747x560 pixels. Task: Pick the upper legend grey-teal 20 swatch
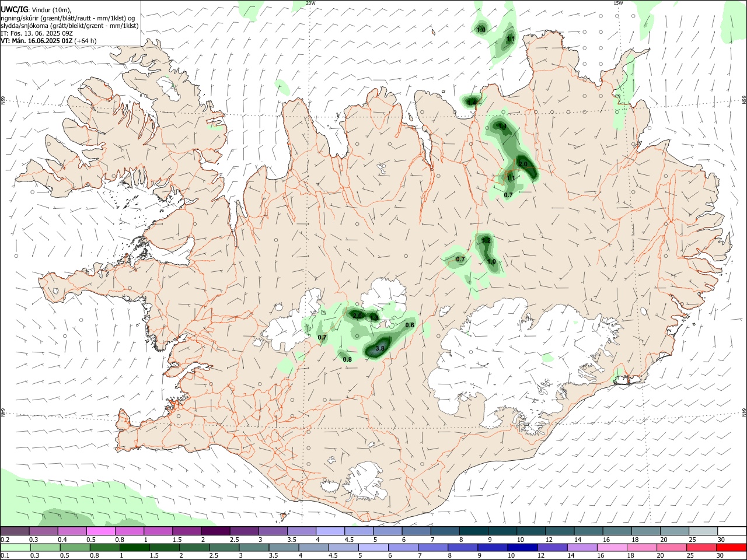pos(675,531)
